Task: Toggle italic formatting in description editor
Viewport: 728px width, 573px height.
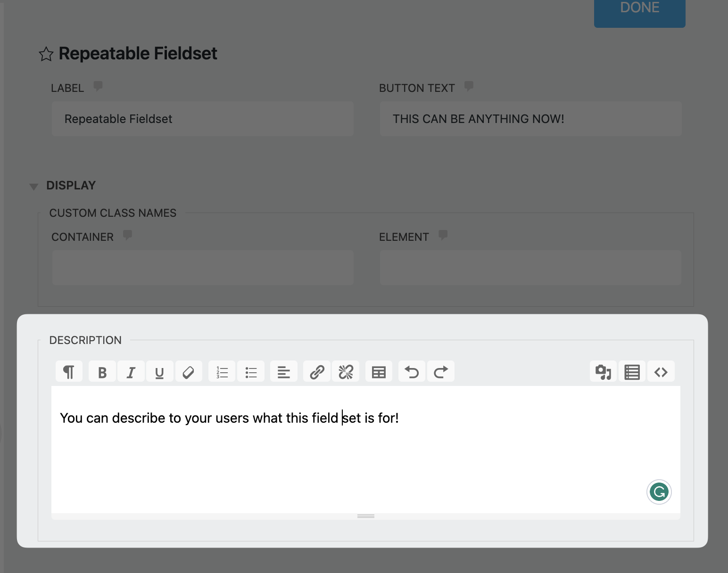Action: pyautogui.click(x=131, y=372)
